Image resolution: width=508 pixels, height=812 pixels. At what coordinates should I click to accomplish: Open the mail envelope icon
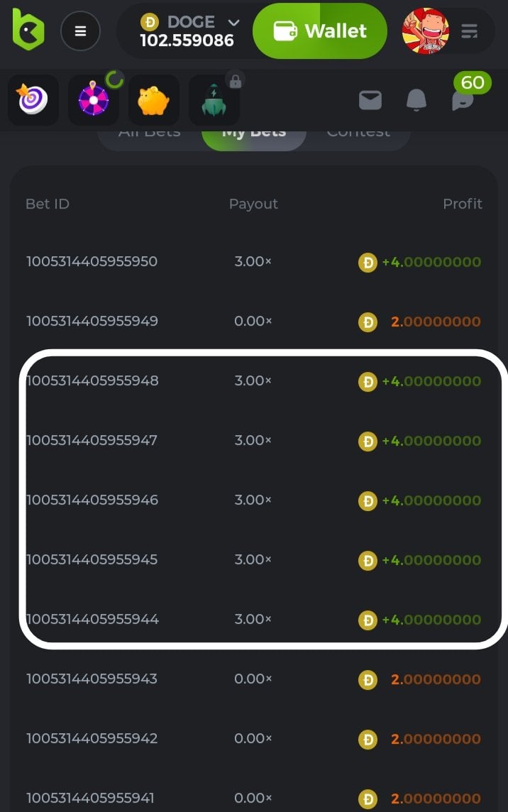pyautogui.click(x=370, y=101)
